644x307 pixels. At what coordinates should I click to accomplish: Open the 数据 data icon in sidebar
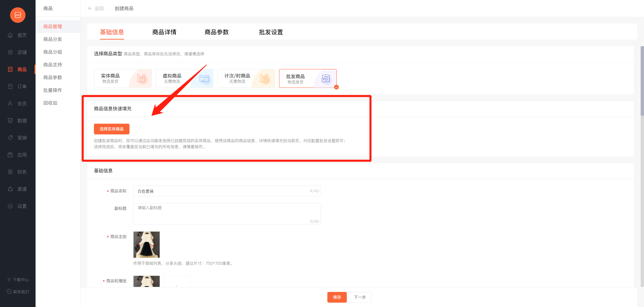(10, 121)
